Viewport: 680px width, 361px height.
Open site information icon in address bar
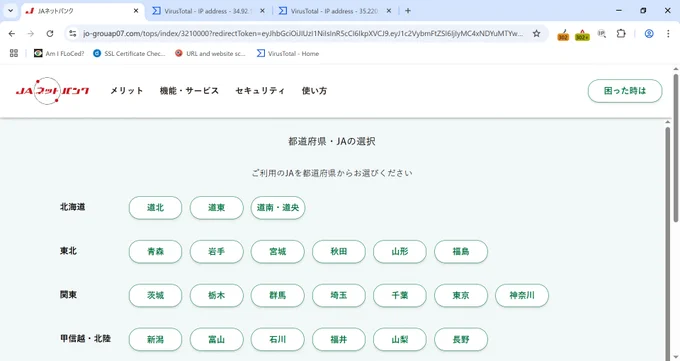(x=72, y=33)
